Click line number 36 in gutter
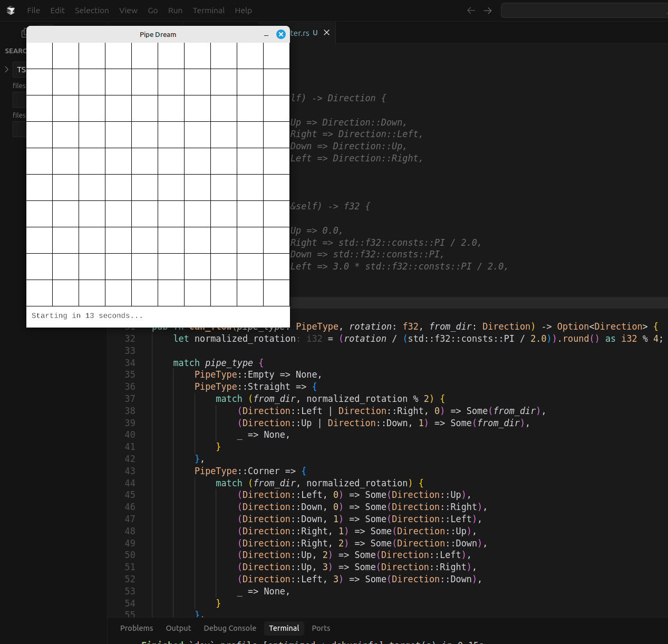The width and height of the screenshot is (668, 644). click(130, 387)
